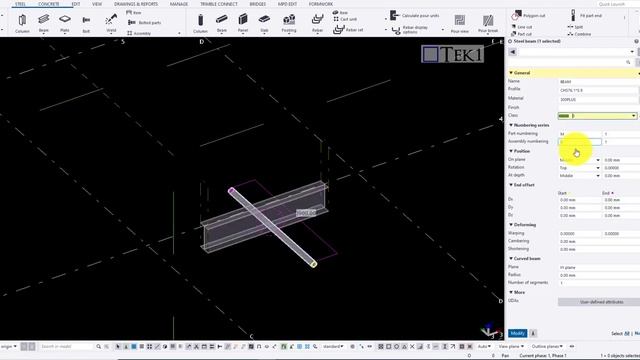Select the Part cut tool
The width and height of the screenshot is (640, 360).
coord(522,34)
